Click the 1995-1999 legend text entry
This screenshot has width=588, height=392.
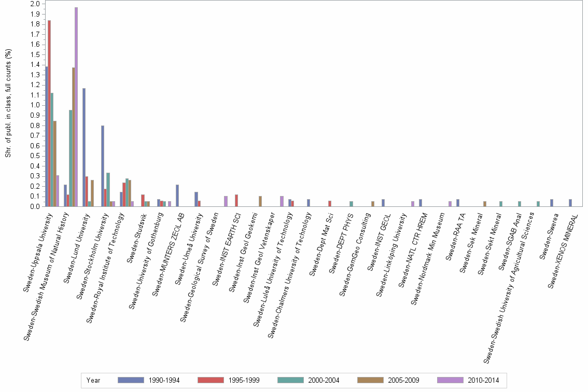(x=244, y=380)
